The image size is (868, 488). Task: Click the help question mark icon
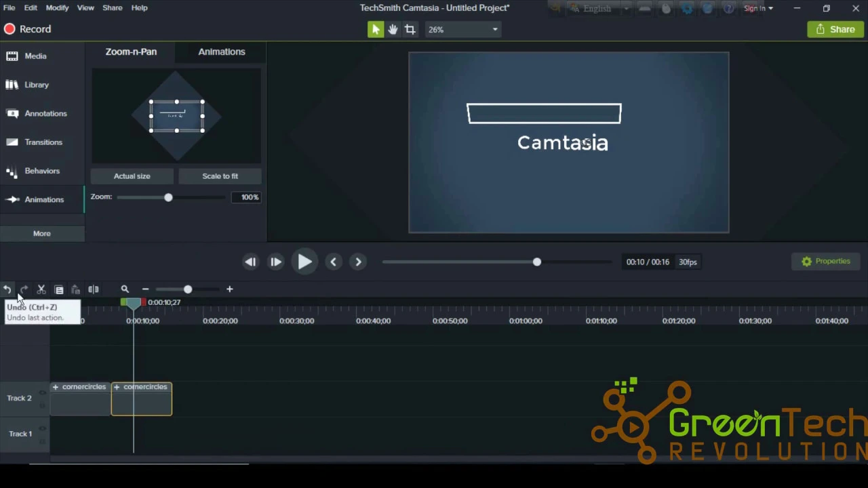click(728, 9)
